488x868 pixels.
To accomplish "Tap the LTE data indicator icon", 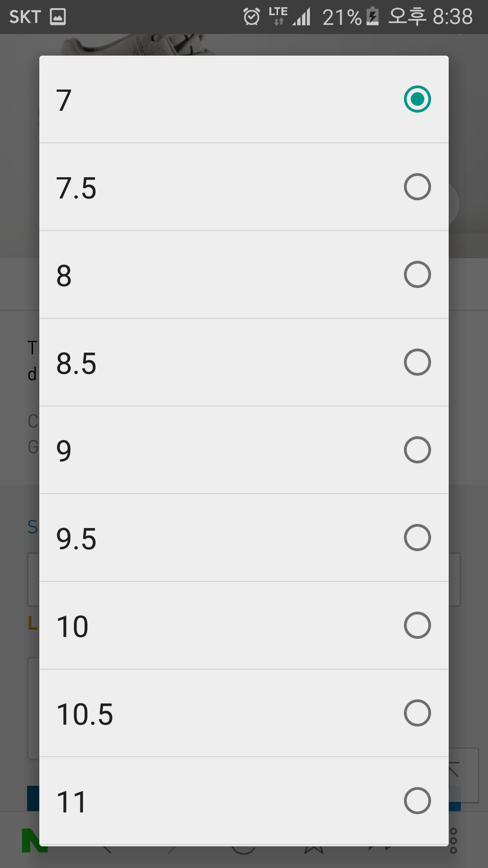I will click(x=278, y=16).
